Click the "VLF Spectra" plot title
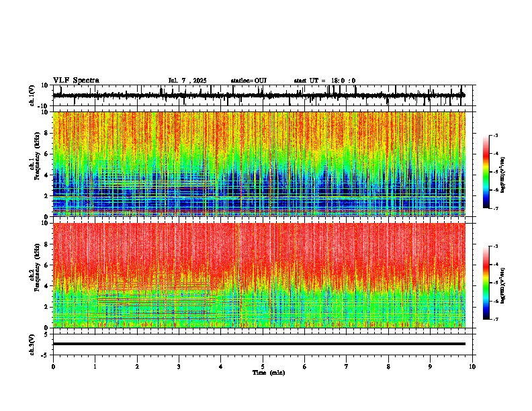532x411 pixels. [76, 81]
